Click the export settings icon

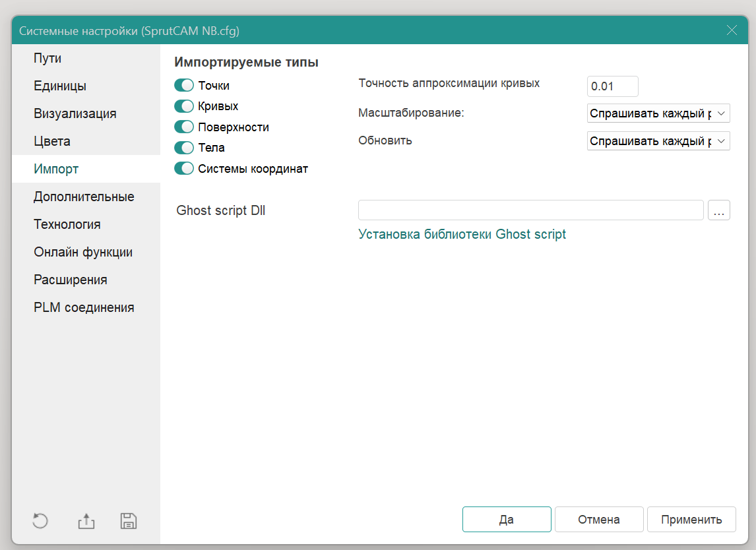86,521
